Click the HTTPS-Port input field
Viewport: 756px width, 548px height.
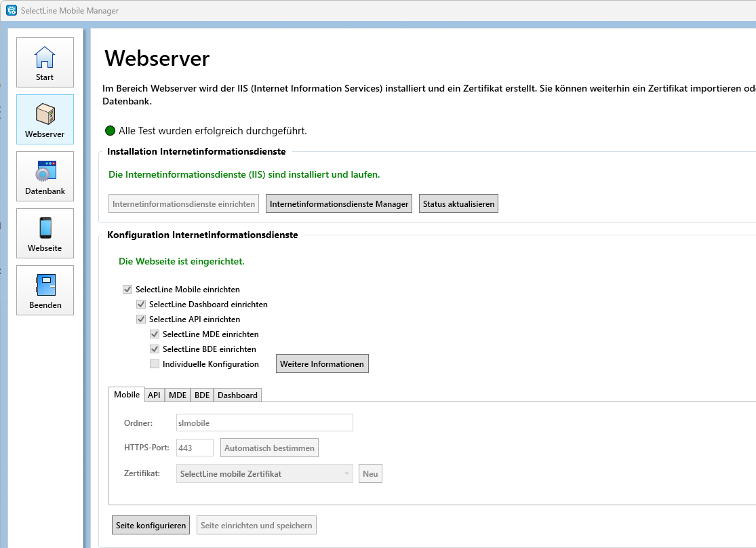195,448
